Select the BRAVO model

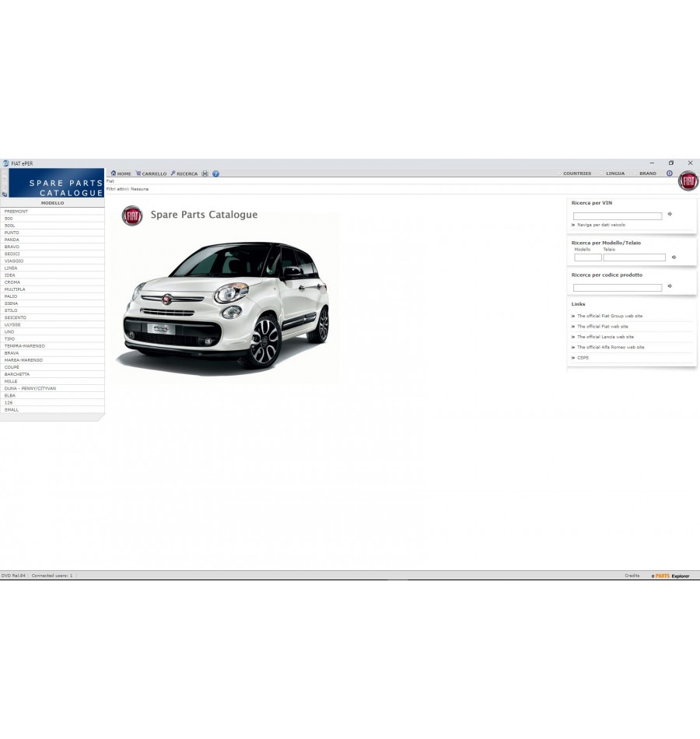point(52,247)
